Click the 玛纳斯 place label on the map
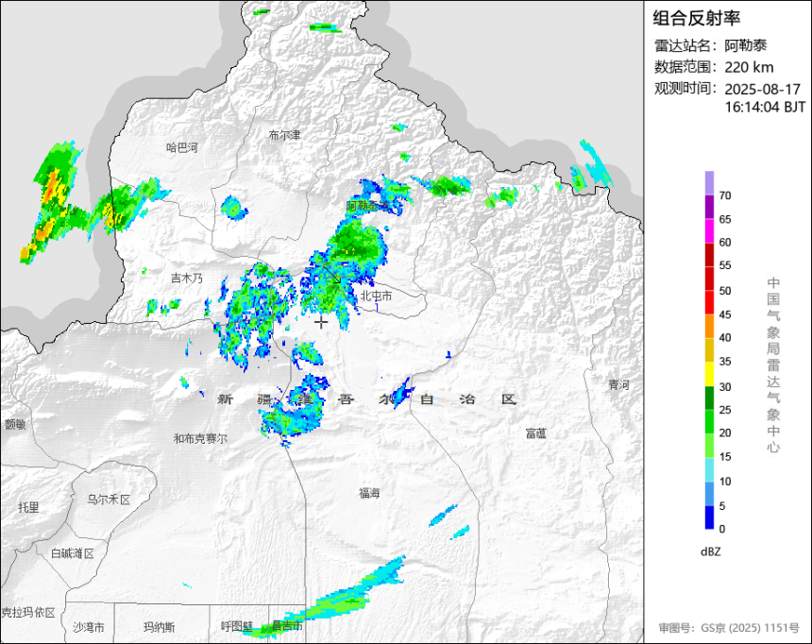The height and width of the screenshot is (644, 812). 159,627
